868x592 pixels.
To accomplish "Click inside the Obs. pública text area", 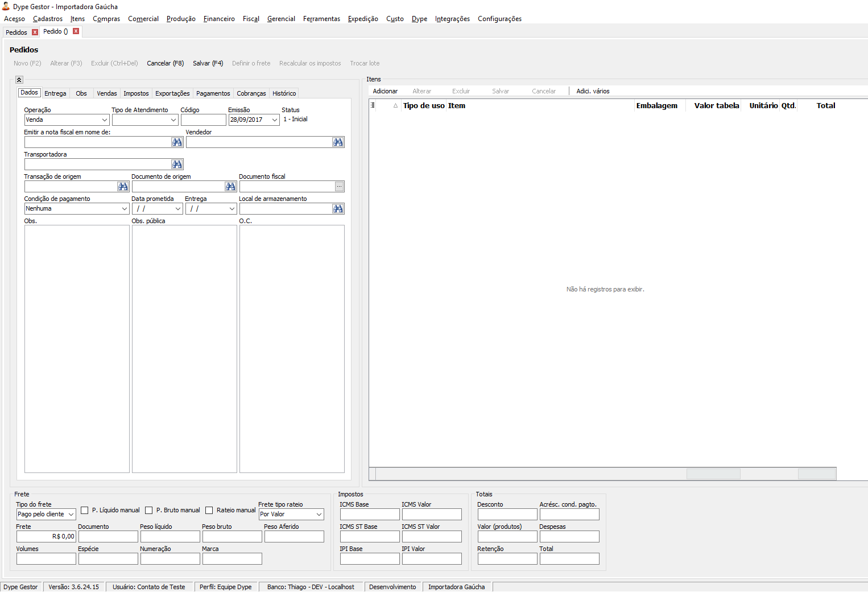I will (x=184, y=349).
